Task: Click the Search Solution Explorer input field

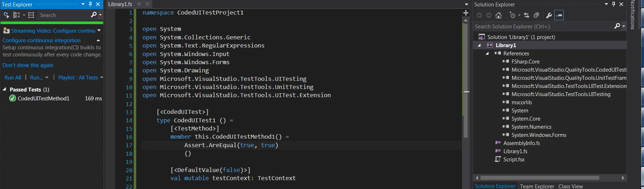Action: coord(543,27)
